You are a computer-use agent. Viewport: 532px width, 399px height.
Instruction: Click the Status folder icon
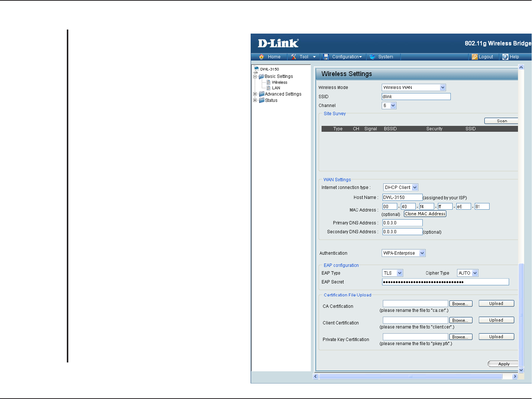(262, 100)
